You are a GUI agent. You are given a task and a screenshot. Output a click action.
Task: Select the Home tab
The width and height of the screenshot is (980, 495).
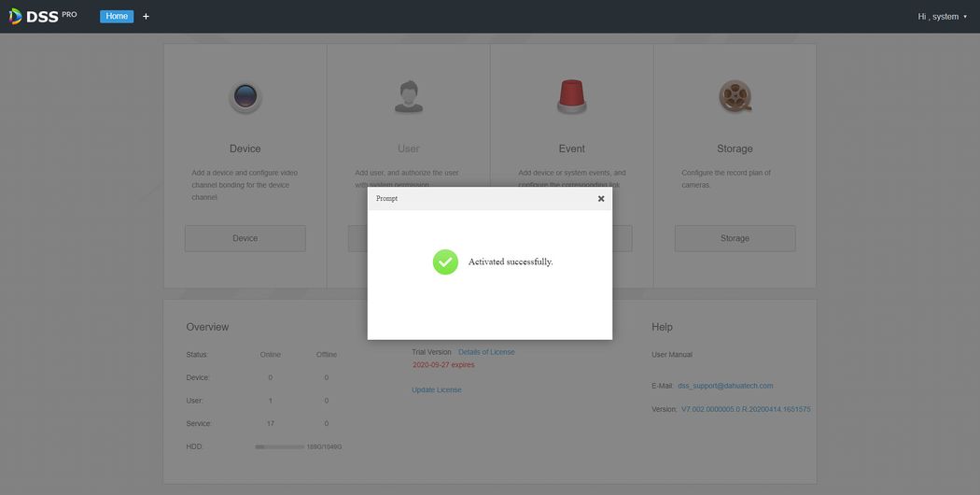[117, 16]
